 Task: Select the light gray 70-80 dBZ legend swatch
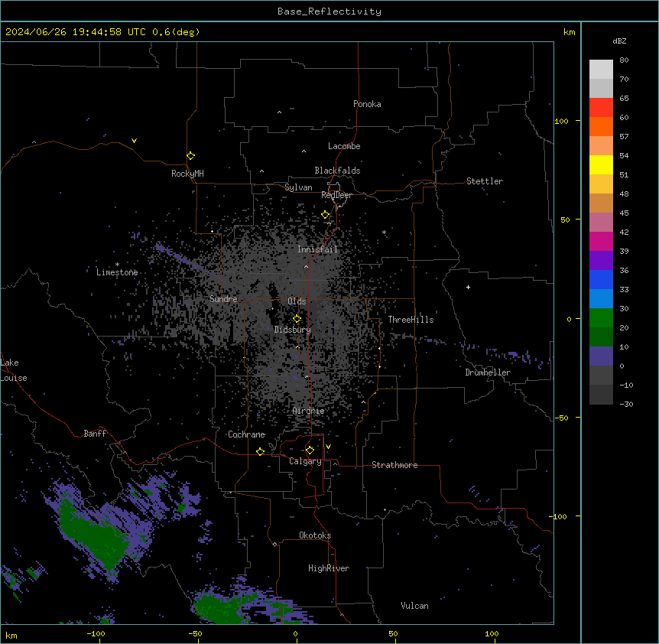coord(601,70)
